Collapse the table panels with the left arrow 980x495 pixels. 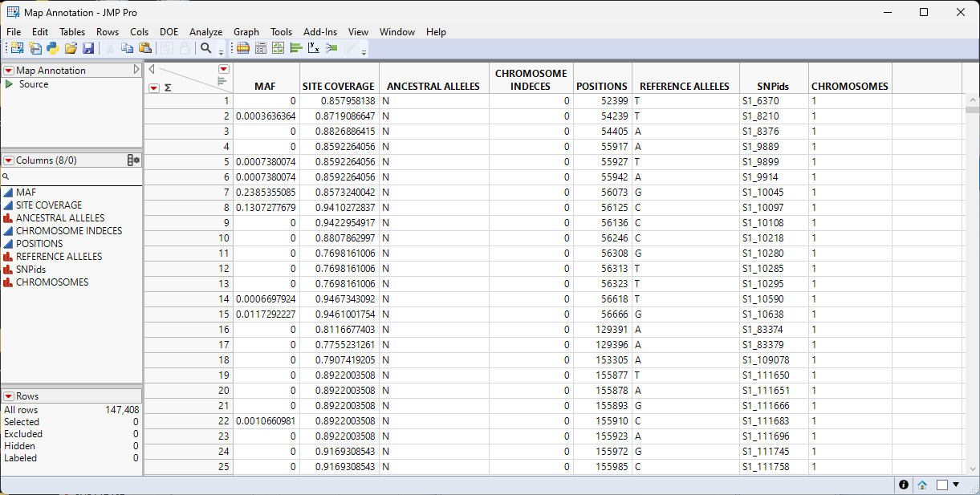coord(151,69)
